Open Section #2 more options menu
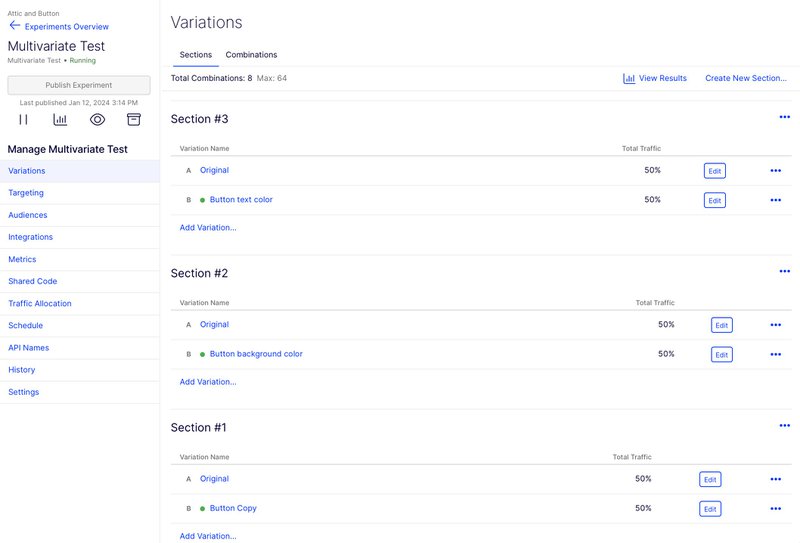The image size is (800, 543). pos(784,271)
